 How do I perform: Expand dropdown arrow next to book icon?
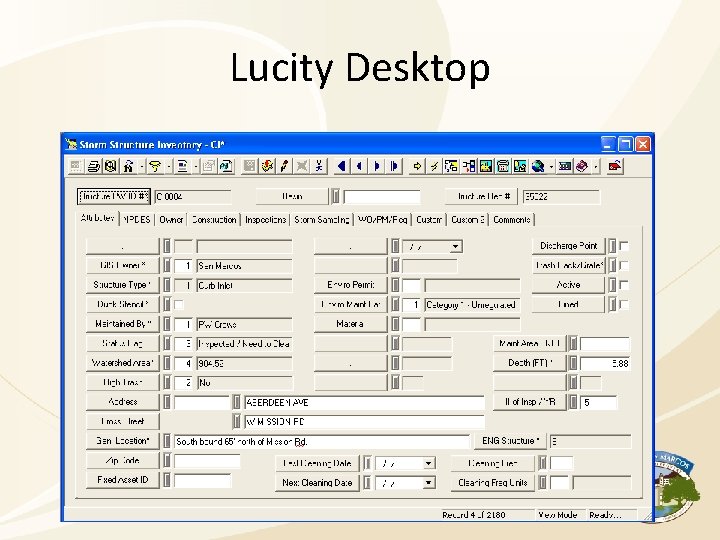[596, 166]
